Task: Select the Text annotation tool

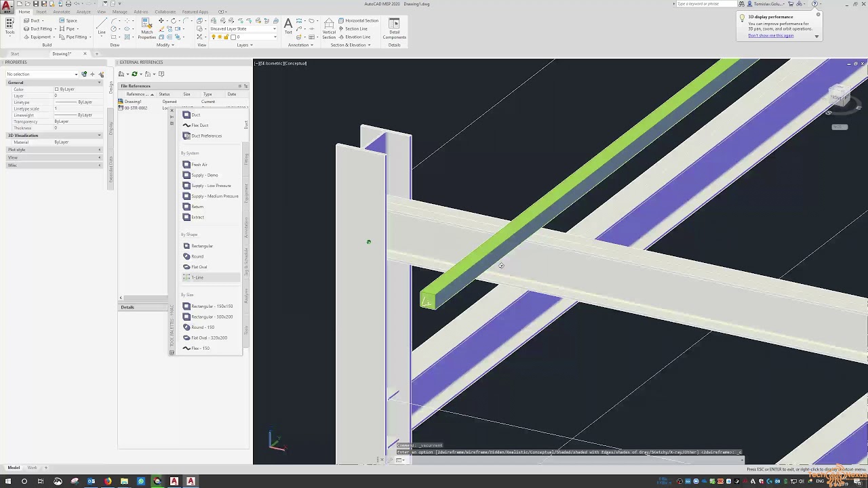Action: point(288,26)
